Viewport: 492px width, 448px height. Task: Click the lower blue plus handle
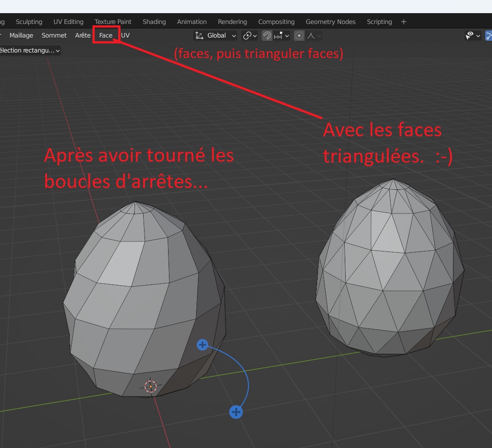point(236,412)
